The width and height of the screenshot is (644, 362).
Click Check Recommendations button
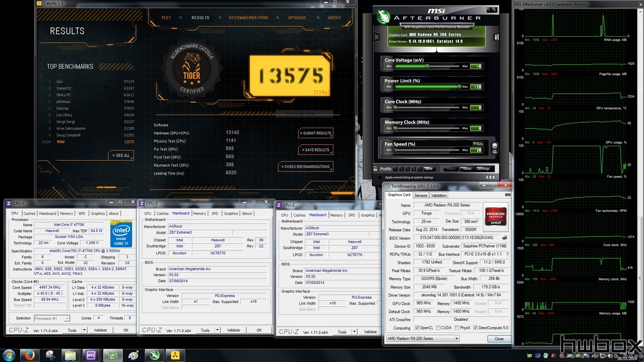[x=305, y=166]
